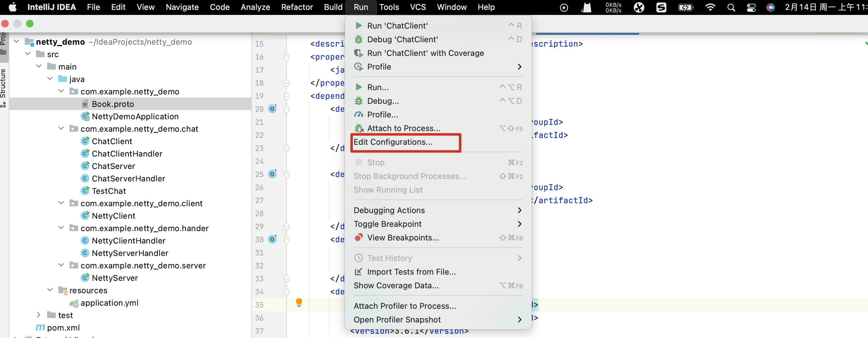Toggle fold marker on line 25
The width and height of the screenshot is (868, 338).
(x=286, y=174)
